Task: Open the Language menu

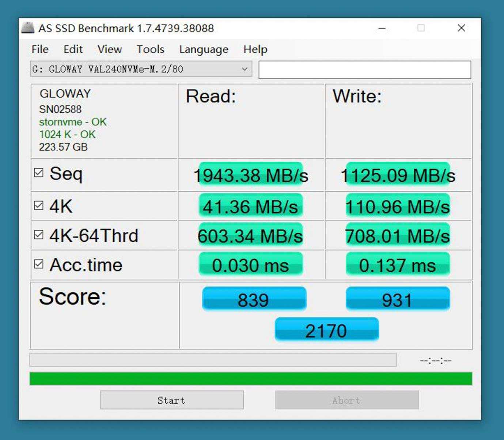Action: (x=204, y=49)
